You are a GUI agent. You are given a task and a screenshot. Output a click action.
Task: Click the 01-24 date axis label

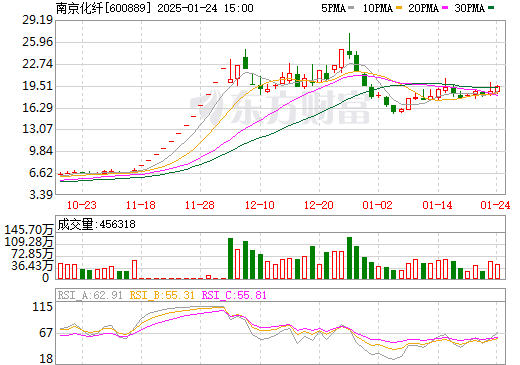pos(495,205)
